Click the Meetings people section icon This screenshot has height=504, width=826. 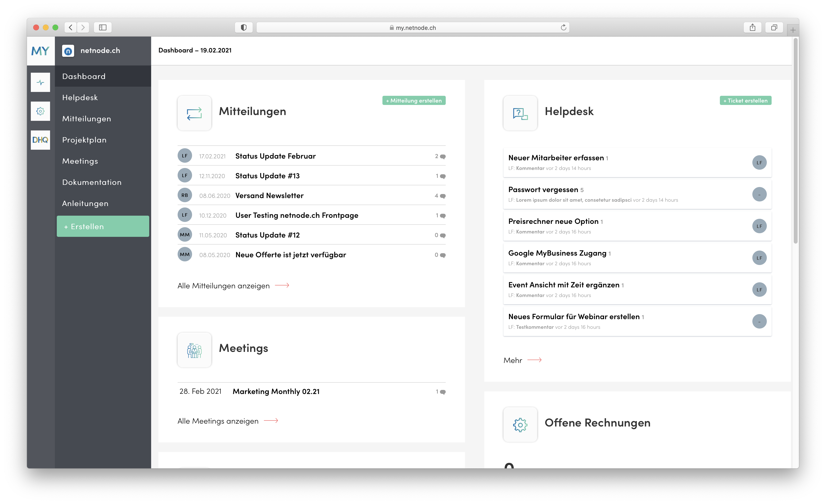tap(194, 350)
